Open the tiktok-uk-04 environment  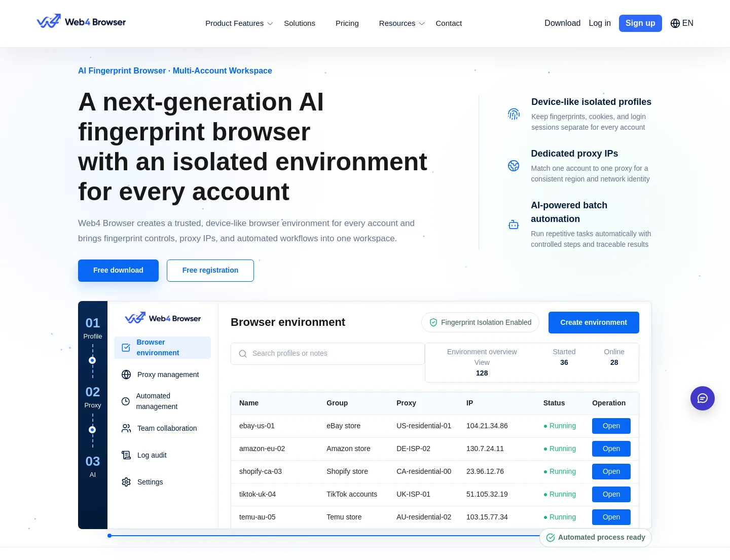[x=611, y=495]
